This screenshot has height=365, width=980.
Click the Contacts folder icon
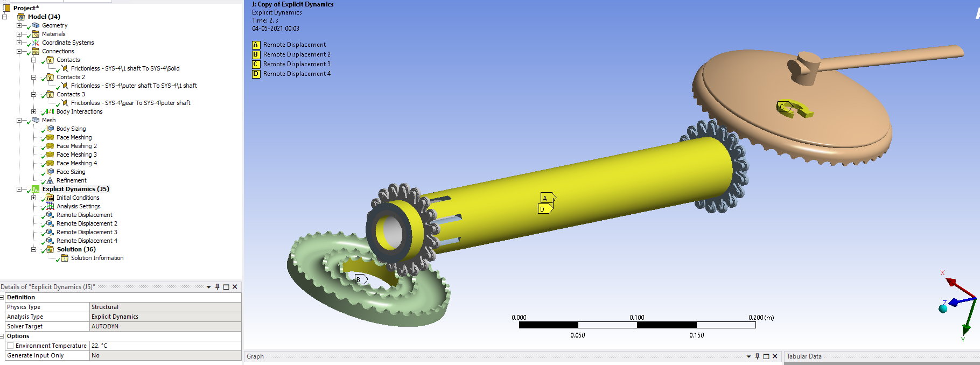click(x=50, y=60)
